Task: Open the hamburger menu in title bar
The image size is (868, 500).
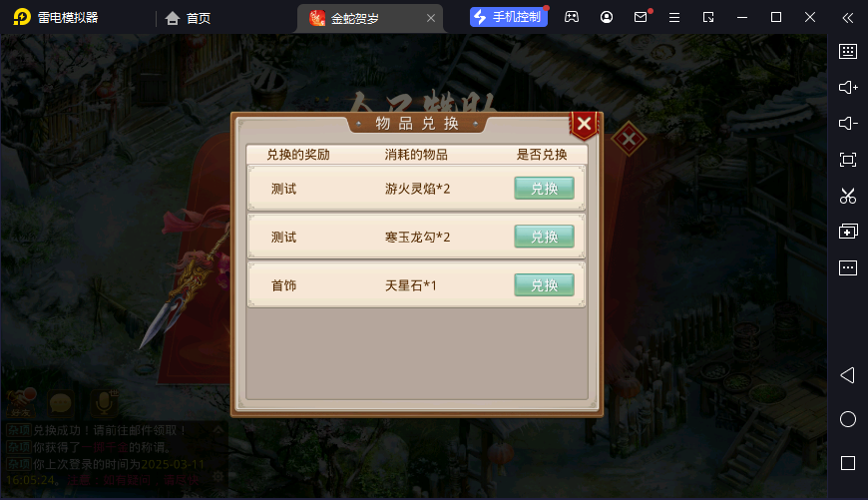Action: pos(673,18)
